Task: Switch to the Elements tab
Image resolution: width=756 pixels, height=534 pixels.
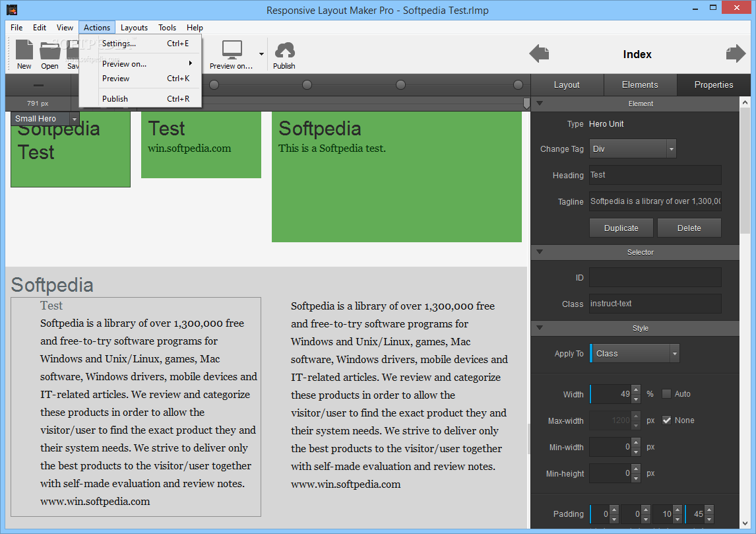Action: tap(641, 85)
